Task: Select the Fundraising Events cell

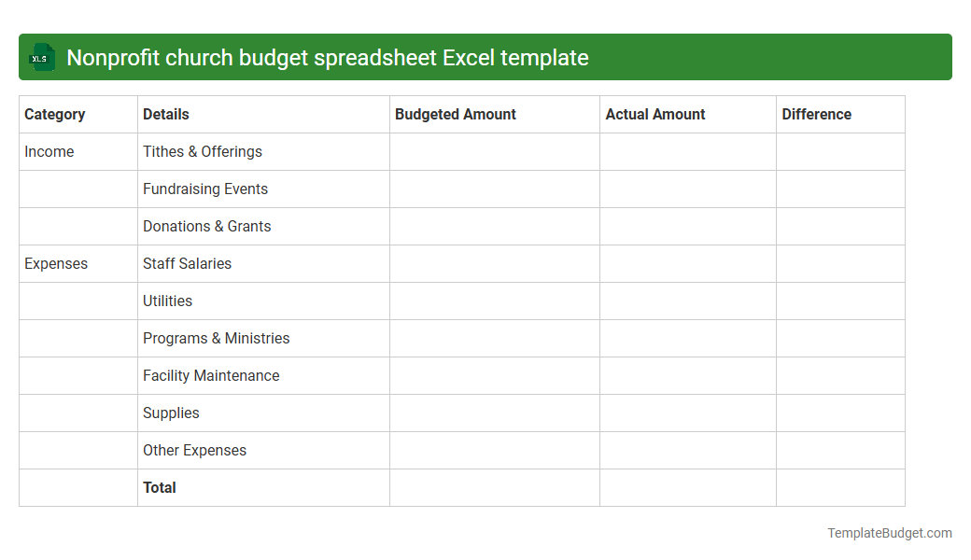Action: 205,189
